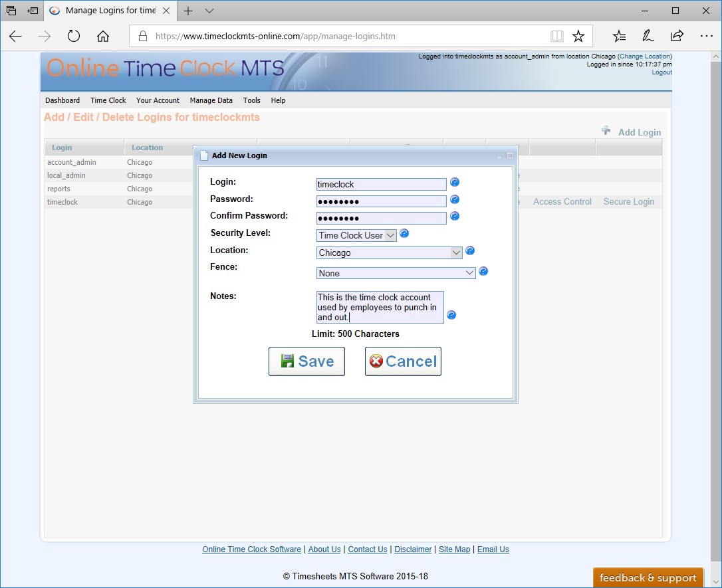722x588 pixels.
Task: Open Access Control for timeclock login
Action: pyautogui.click(x=562, y=201)
